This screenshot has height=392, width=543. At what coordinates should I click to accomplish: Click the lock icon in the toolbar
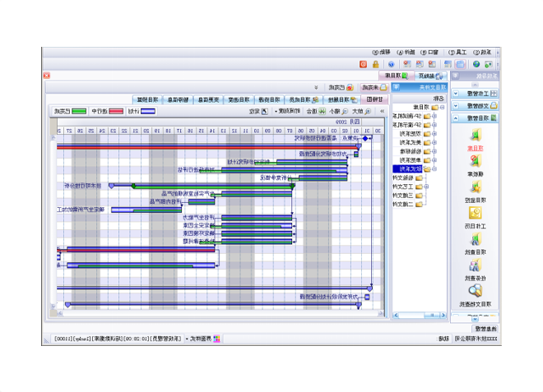pos(375,63)
